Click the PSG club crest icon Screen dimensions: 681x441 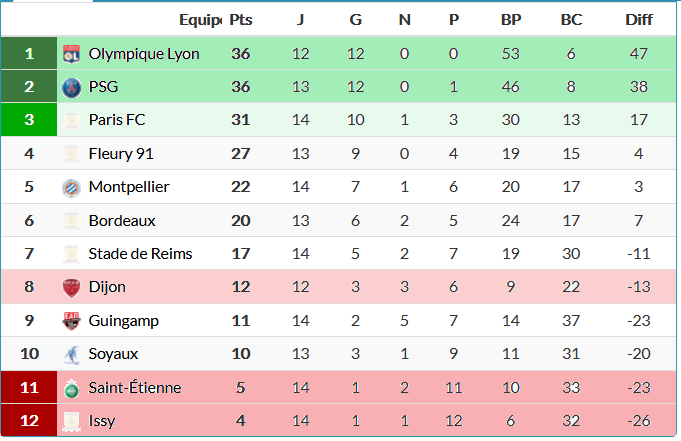71,87
